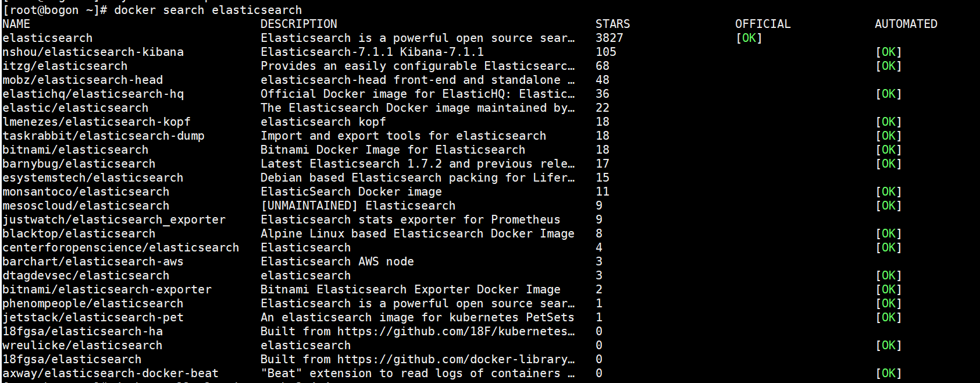This screenshot has width=980, height=383.
Task: Click the AUTOMATED column header
Action: 906,24
